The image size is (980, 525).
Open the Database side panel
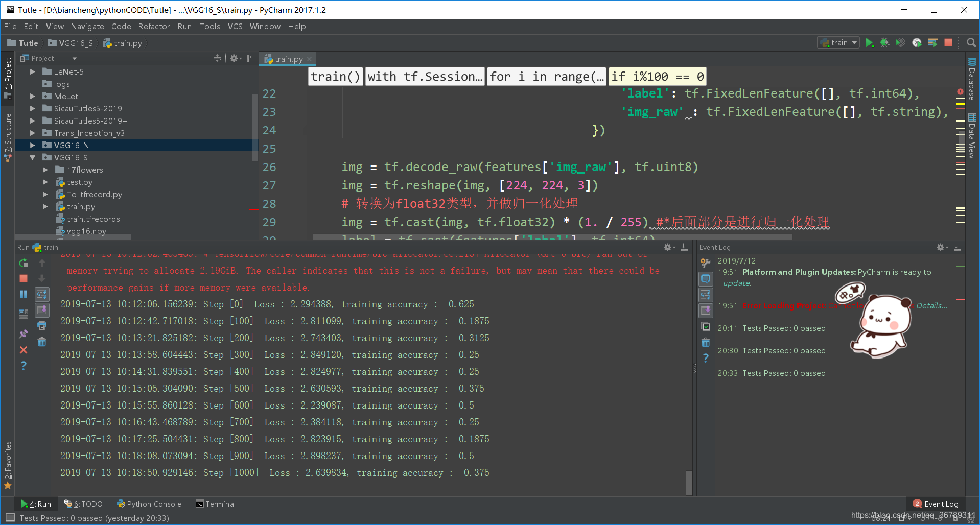972,79
